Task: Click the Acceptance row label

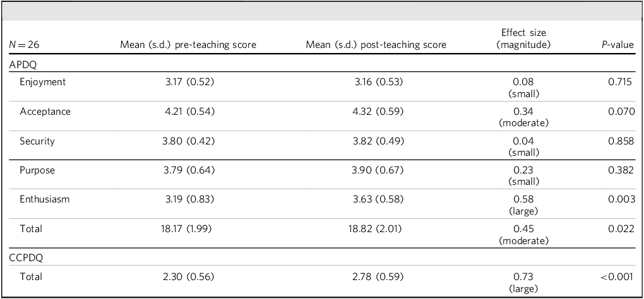Action: coord(45,112)
